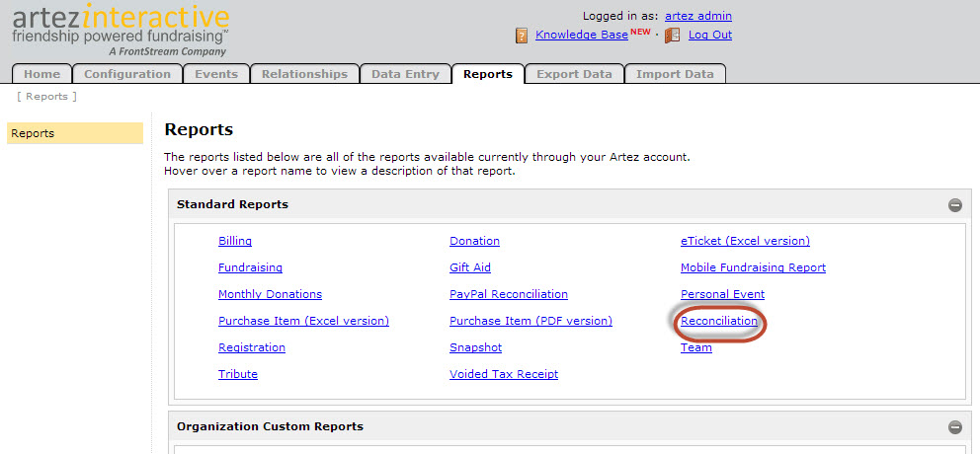
Task: Click the Knowledge Base question mark icon
Action: click(522, 36)
